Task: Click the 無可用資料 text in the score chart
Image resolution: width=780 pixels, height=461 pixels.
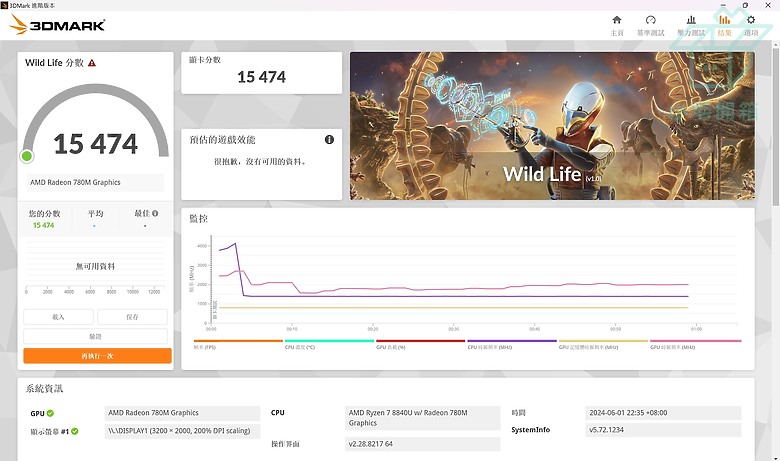Action: pyautogui.click(x=95, y=267)
